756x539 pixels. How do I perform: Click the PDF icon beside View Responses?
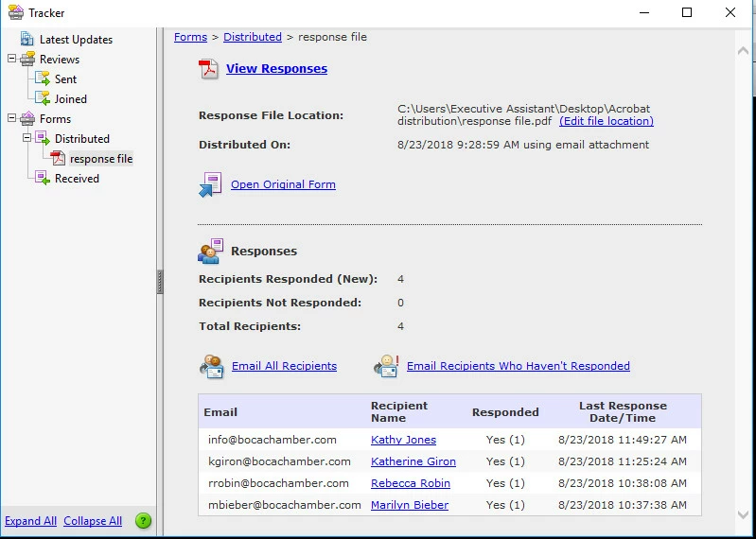tap(208, 69)
